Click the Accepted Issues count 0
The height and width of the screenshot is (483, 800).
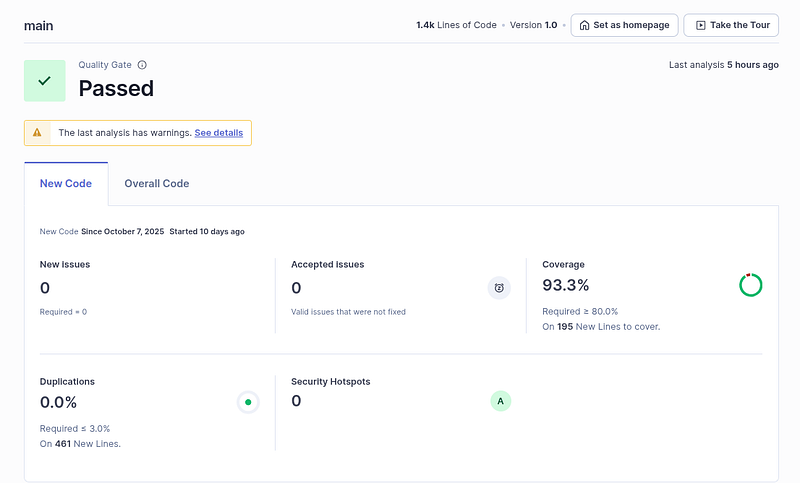tap(296, 288)
